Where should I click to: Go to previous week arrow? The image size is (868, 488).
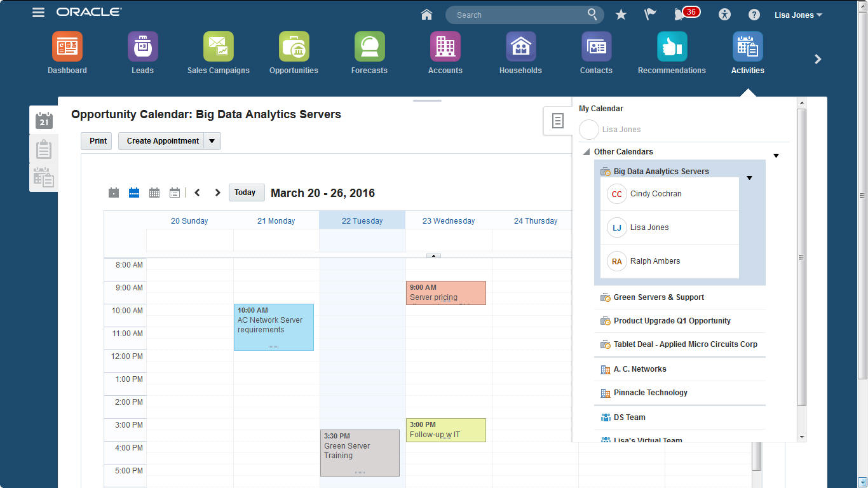pyautogui.click(x=198, y=193)
